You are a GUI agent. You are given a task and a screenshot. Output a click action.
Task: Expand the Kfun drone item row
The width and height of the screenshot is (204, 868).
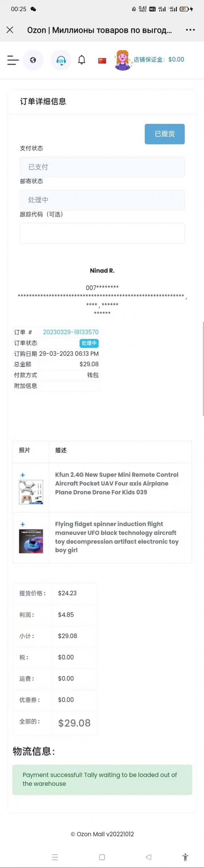point(23,475)
